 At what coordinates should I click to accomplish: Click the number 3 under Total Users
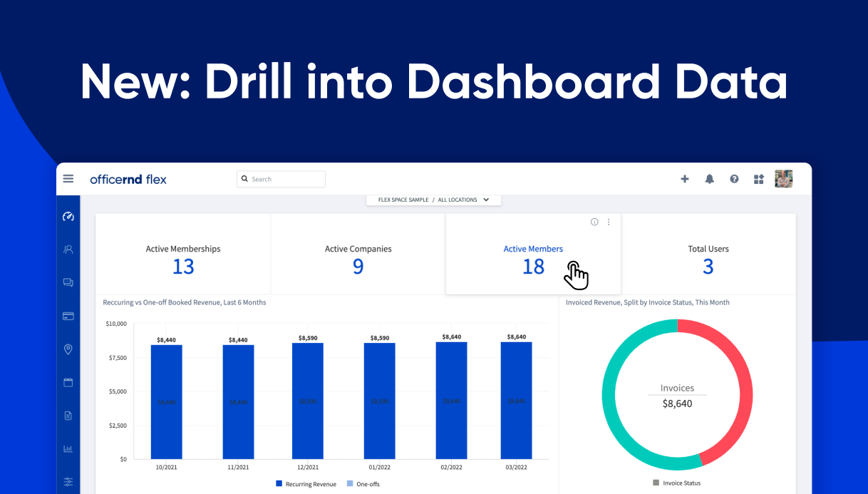[x=708, y=267]
